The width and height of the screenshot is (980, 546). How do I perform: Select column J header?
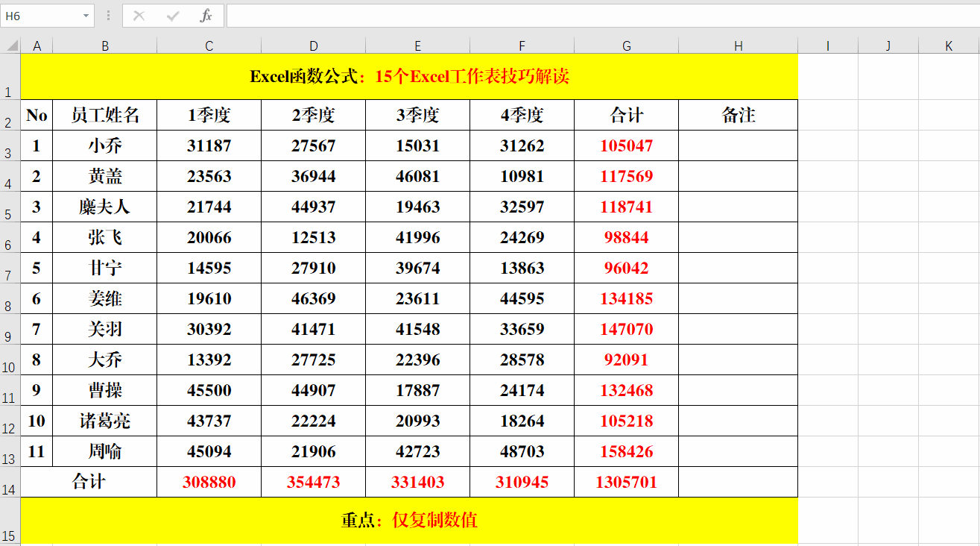click(x=888, y=46)
